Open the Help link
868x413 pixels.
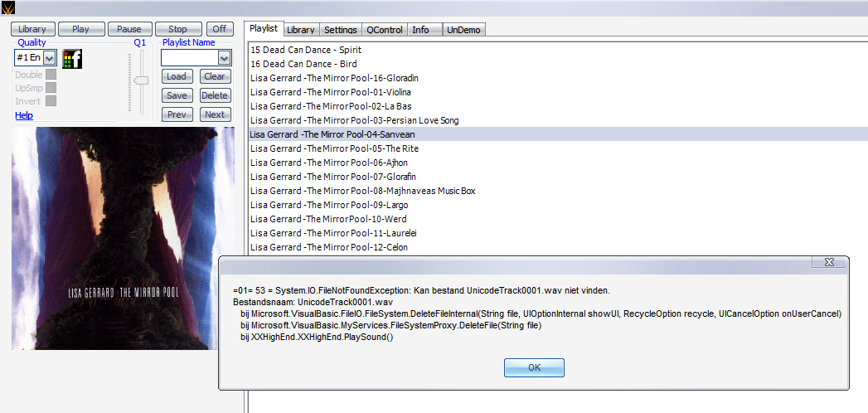24,115
